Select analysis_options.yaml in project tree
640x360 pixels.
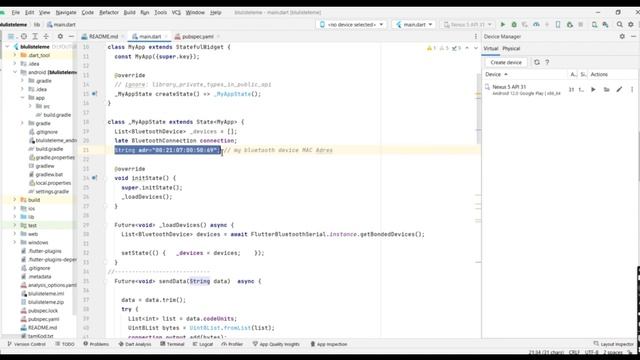[48, 285]
